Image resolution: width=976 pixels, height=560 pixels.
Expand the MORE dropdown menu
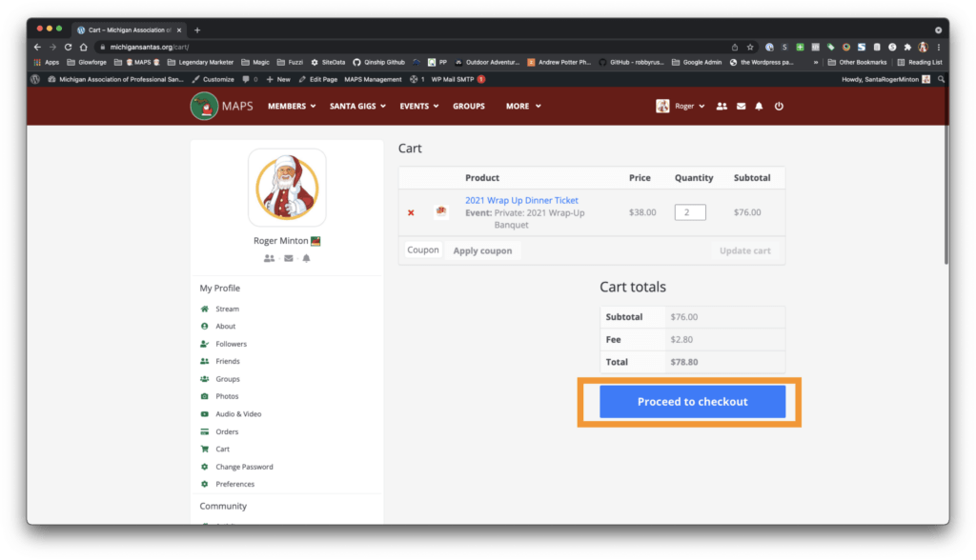coord(523,107)
